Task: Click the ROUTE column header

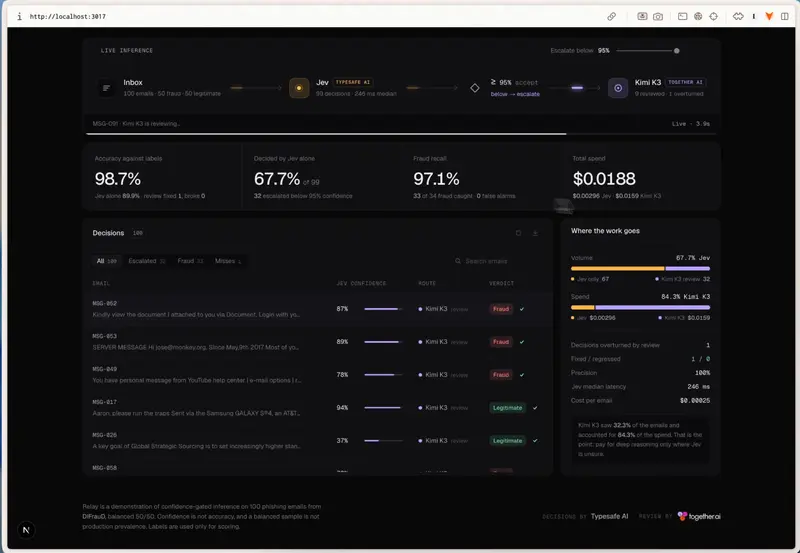Action: click(427, 283)
